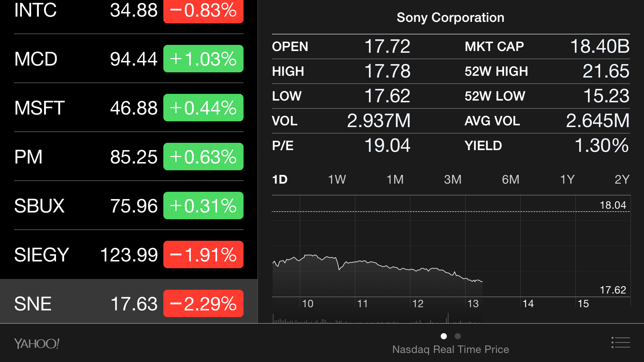This screenshot has width=644, height=362.
Task: Select the SIEGY ticker row
Action: (129, 254)
